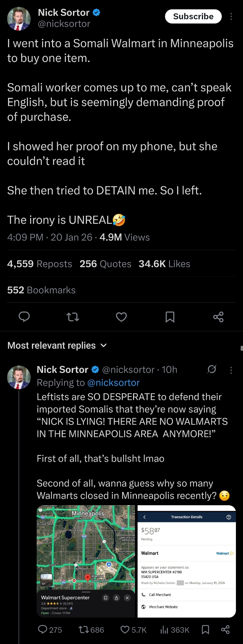Image resolution: width=243 pixels, height=644 pixels.
Task: View the 4,559 Reposts list
Action: point(40,264)
